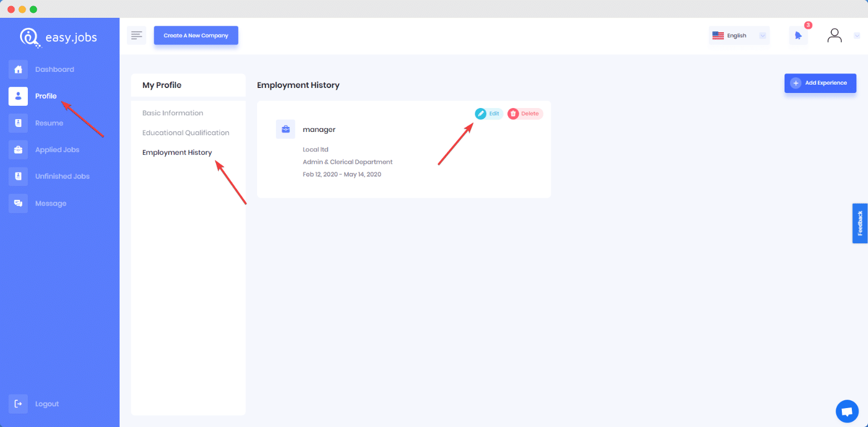Select the Educational Qualification tab
This screenshot has width=868, height=427.
[x=186, y=132]
